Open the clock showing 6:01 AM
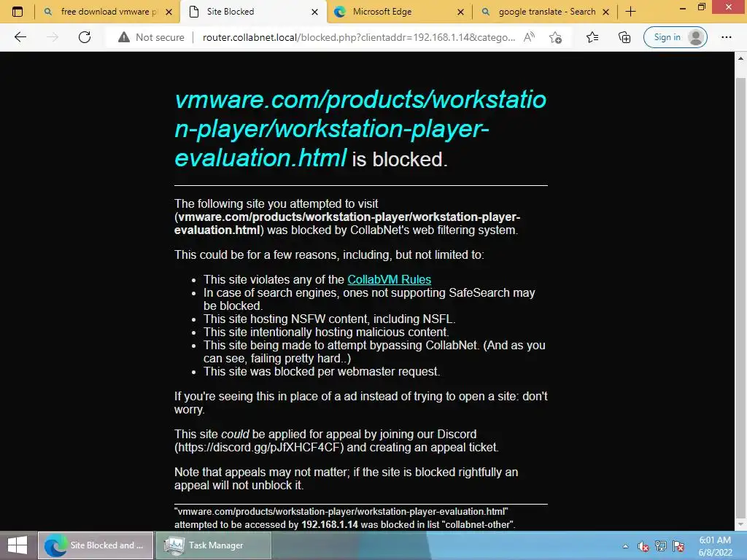Viewport: 747px width, 560px height. 715,546
